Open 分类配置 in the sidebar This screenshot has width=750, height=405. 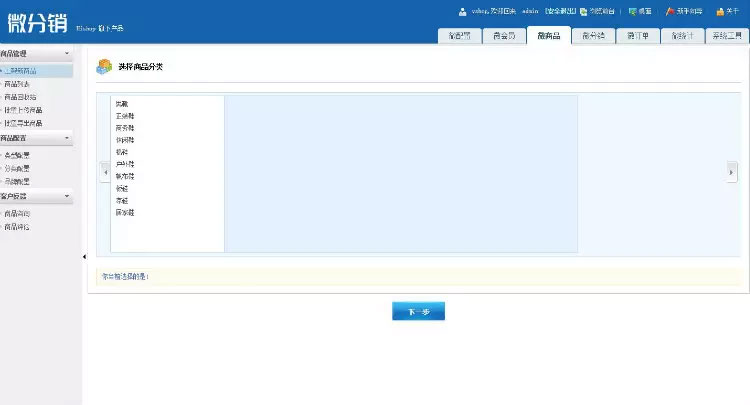[17, 168]
